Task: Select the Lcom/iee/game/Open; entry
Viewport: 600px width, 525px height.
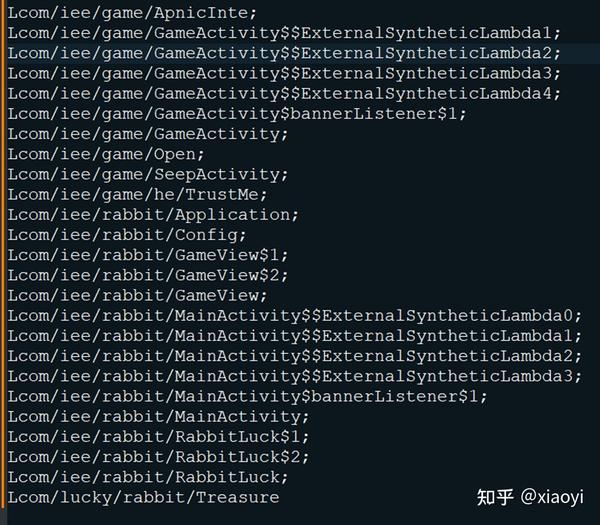Action: click(x=106, y=154)
